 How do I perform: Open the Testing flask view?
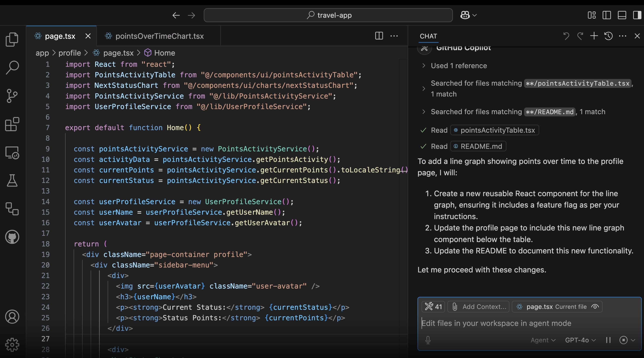pyautogui.click(x=12, y=181)
